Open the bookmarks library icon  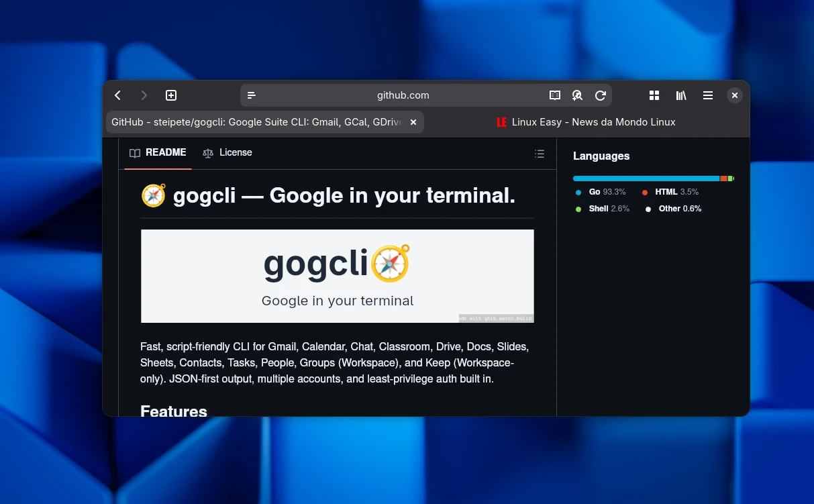pos(681,95)
